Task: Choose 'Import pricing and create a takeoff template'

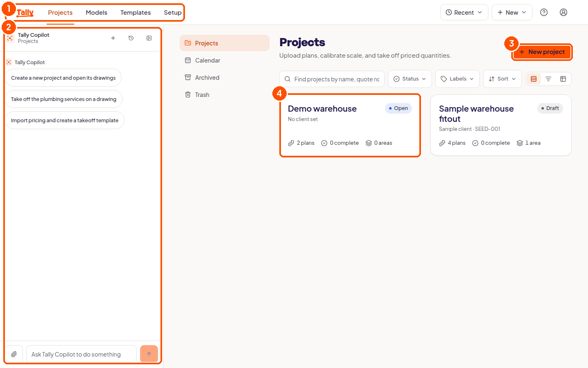Action: (65, 120)
